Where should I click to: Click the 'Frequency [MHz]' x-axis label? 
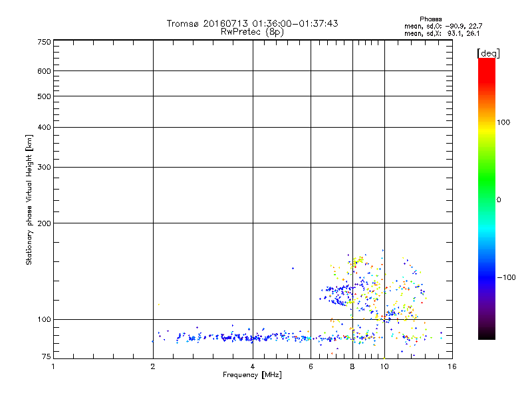point(252,375)
